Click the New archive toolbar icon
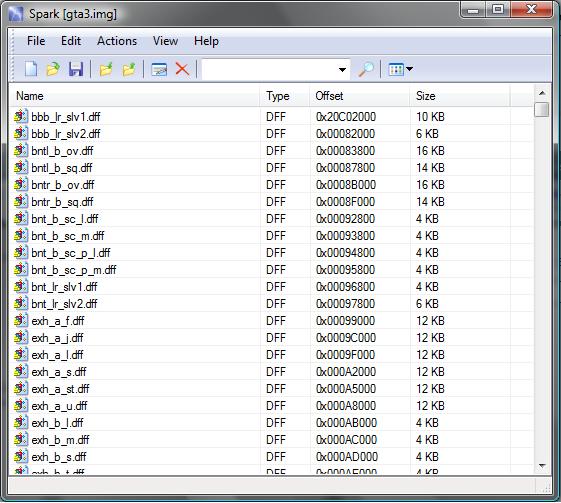The width and height of the screenshot is (561, 503). tap(31, 69)
